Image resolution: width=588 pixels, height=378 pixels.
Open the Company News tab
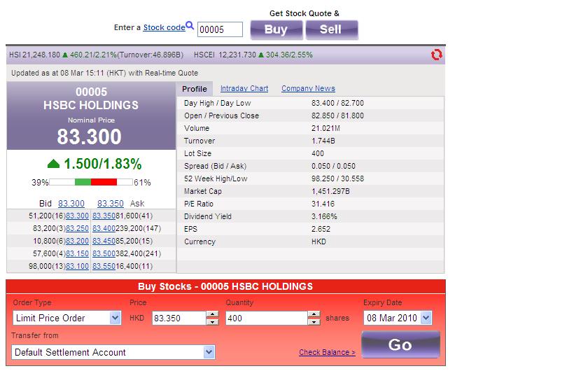(x=308, y=88)
